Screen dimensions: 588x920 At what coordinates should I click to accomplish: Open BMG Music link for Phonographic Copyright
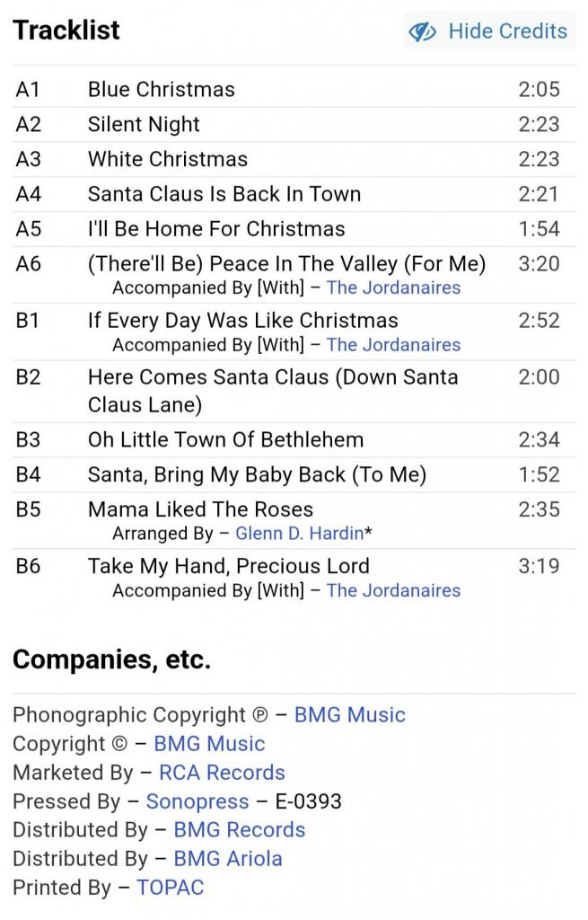coord(349,715)
